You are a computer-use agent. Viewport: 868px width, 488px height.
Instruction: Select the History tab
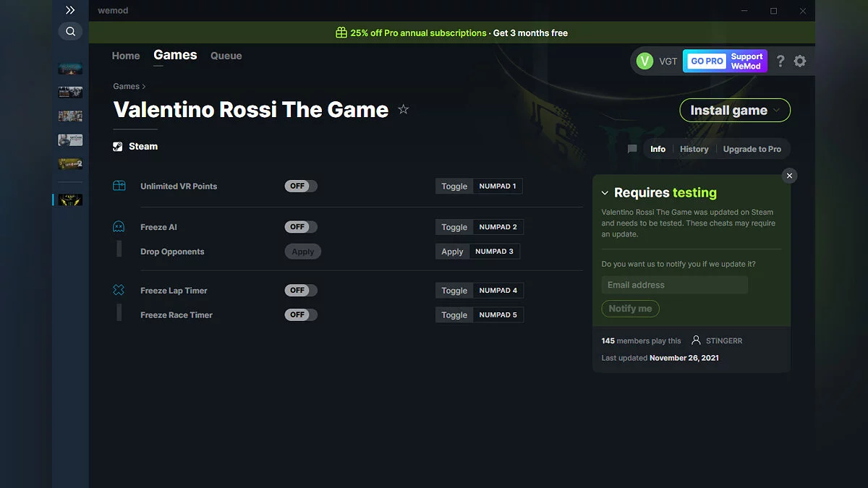(x=694, y=149)
